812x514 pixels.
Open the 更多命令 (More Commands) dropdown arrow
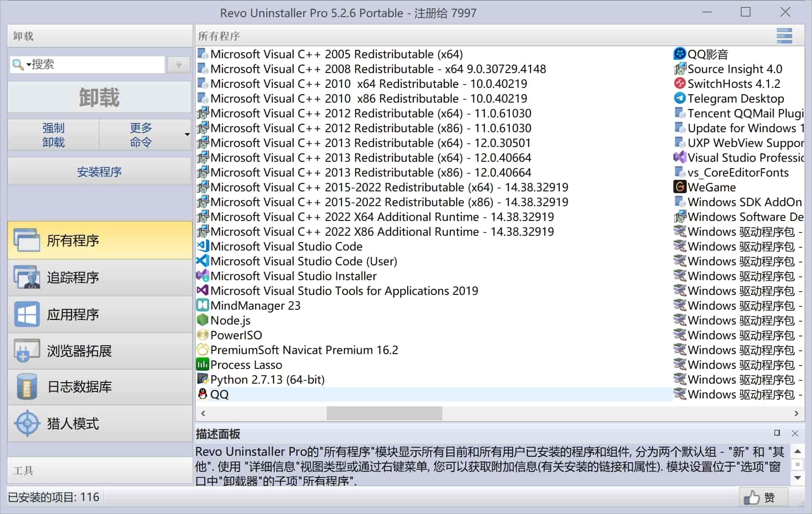(187, 135)
